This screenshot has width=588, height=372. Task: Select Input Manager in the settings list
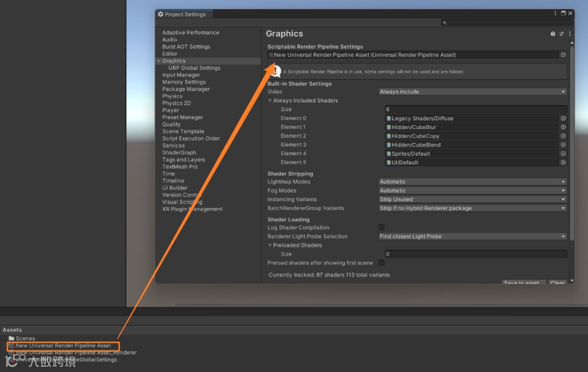pos(181,75)
